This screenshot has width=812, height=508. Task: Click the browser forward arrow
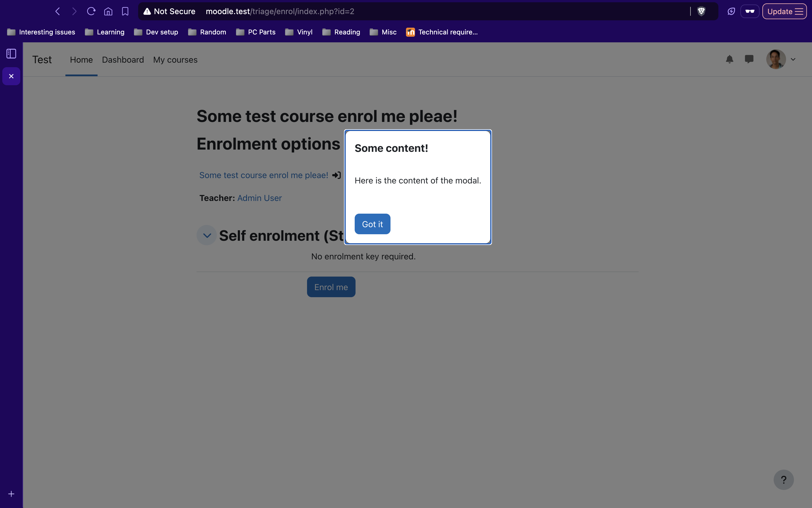pos(74,11)
